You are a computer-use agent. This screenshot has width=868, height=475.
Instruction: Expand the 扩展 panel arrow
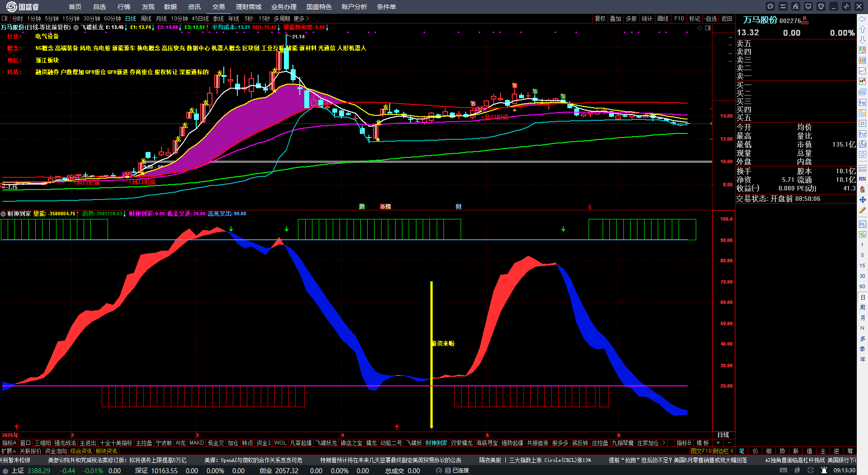coord(14,451)
